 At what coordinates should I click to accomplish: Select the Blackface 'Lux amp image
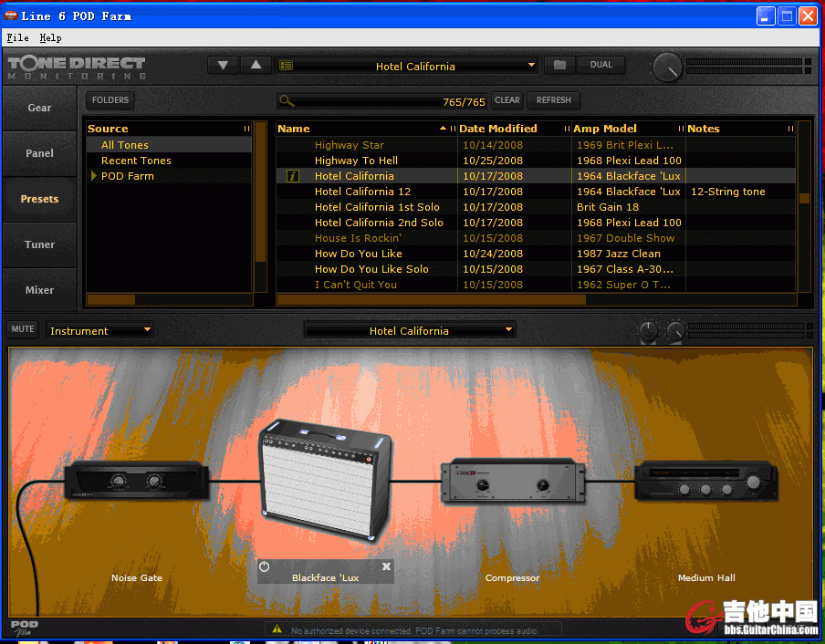click(326, 480)
